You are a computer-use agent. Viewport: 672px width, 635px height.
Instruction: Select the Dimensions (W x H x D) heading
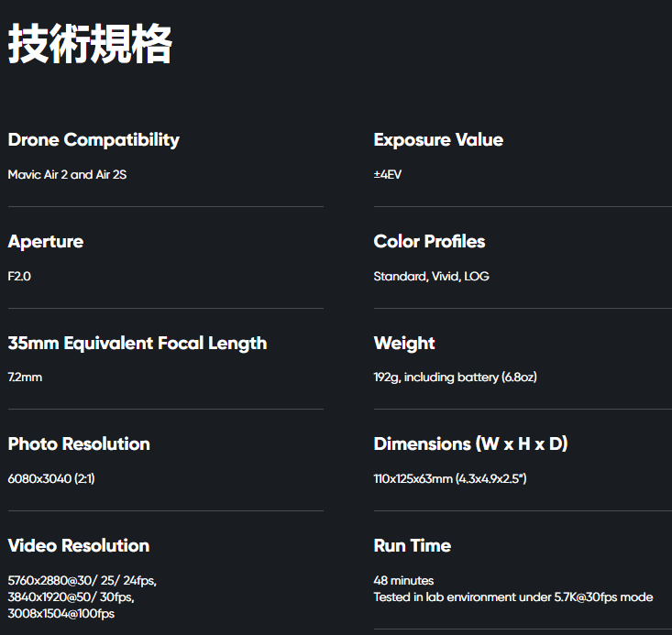pos(470,443)
